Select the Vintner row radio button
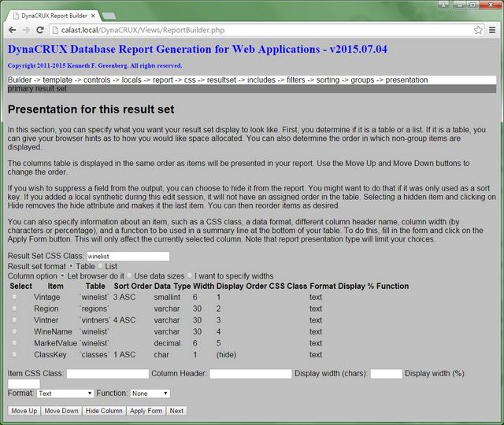504x425 pixels. tap(14, 320)
